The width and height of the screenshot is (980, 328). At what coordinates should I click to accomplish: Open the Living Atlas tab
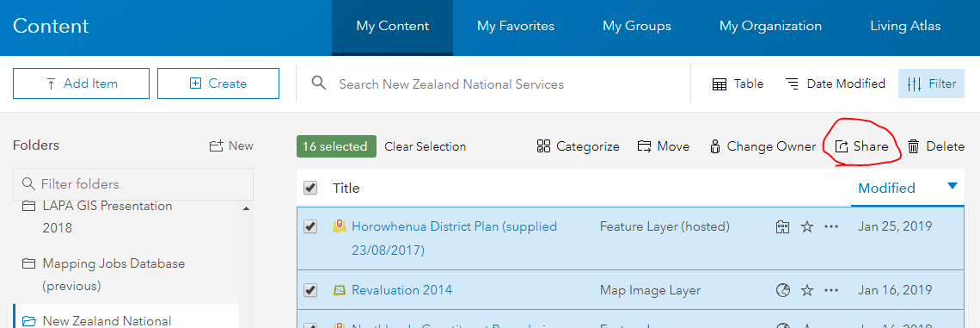pos(905,27)
